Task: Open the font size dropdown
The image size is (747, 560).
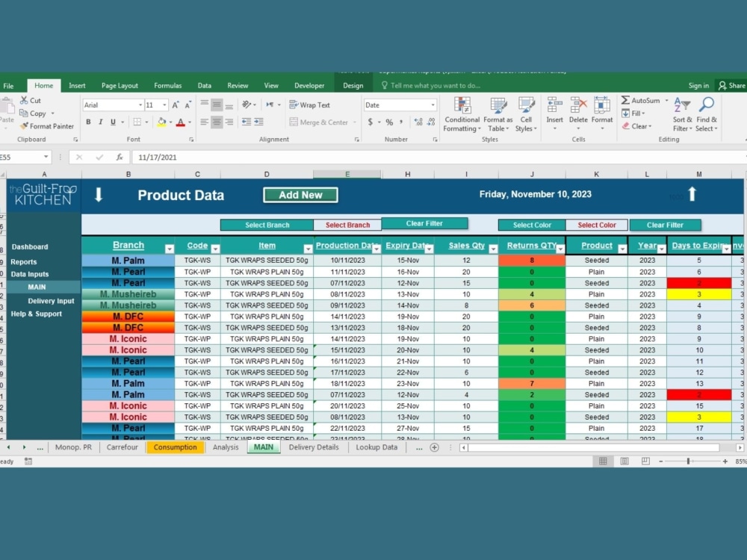Action: coord(166,105)
